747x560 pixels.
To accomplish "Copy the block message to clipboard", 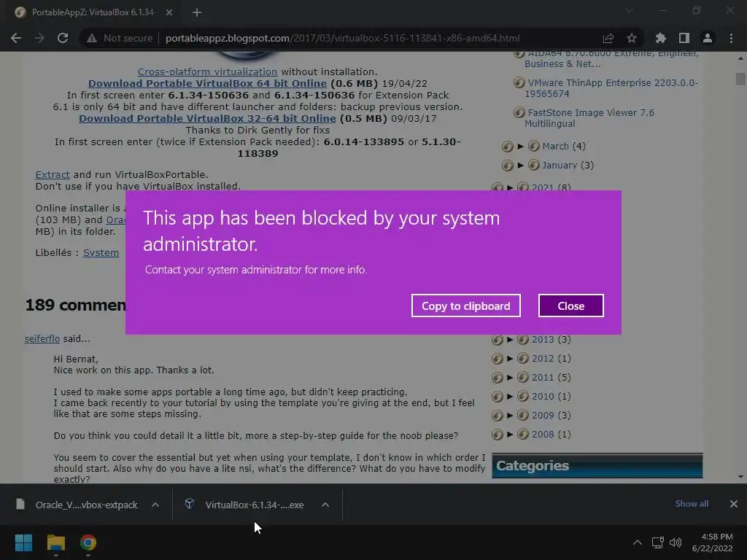I will point(465,306).
